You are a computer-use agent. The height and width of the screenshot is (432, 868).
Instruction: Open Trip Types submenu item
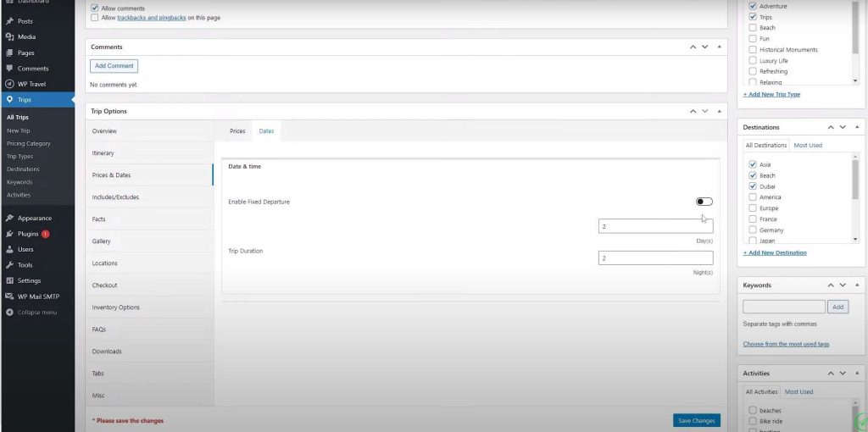tap(20, 157)
